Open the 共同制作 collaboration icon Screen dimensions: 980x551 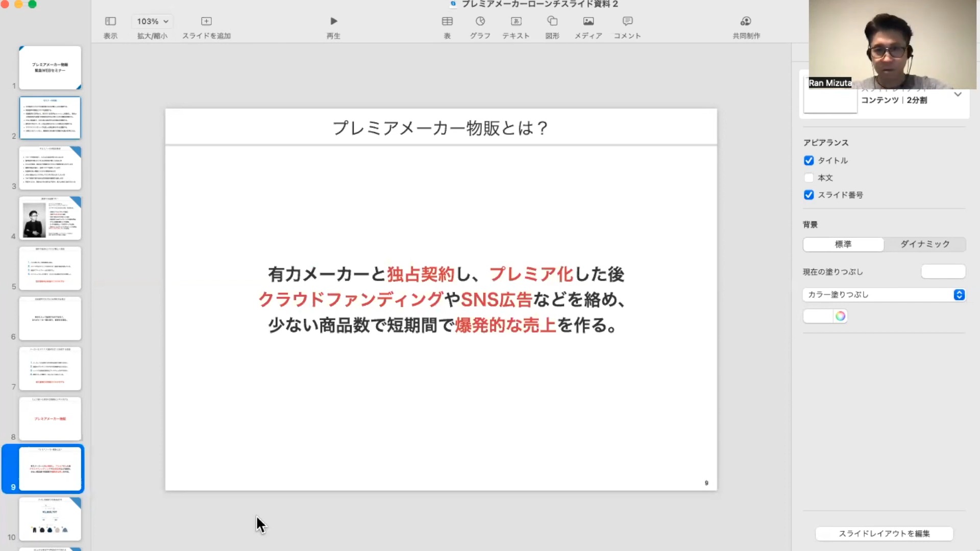pos(746,21)
